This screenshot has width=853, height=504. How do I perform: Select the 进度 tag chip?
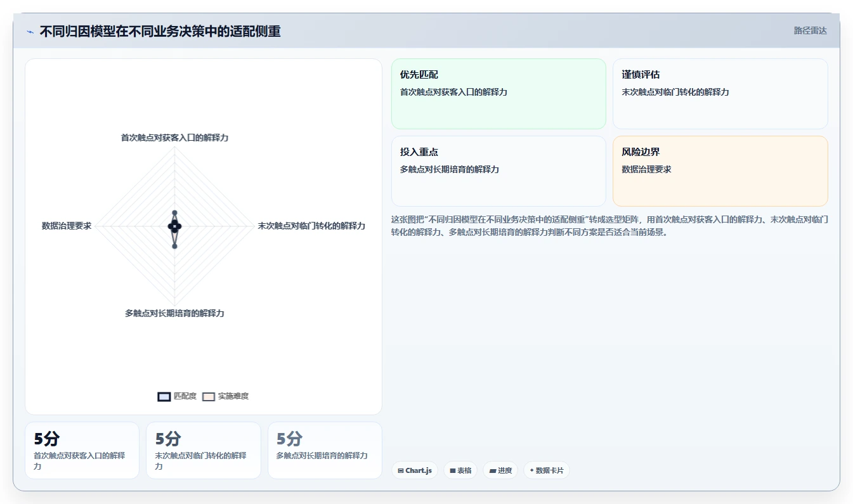(x=500, y=470)
